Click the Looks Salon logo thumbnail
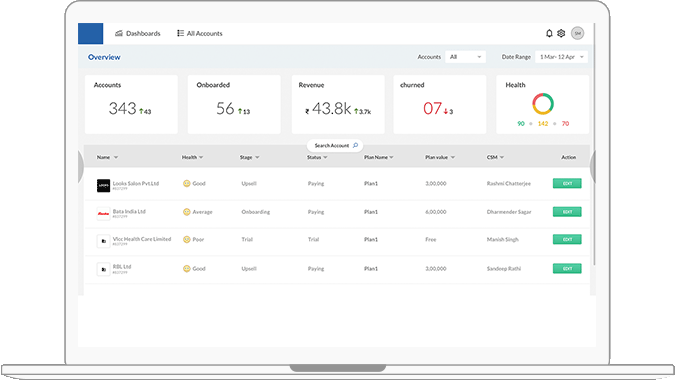This screenshot has height=380, width=675. 103,185
